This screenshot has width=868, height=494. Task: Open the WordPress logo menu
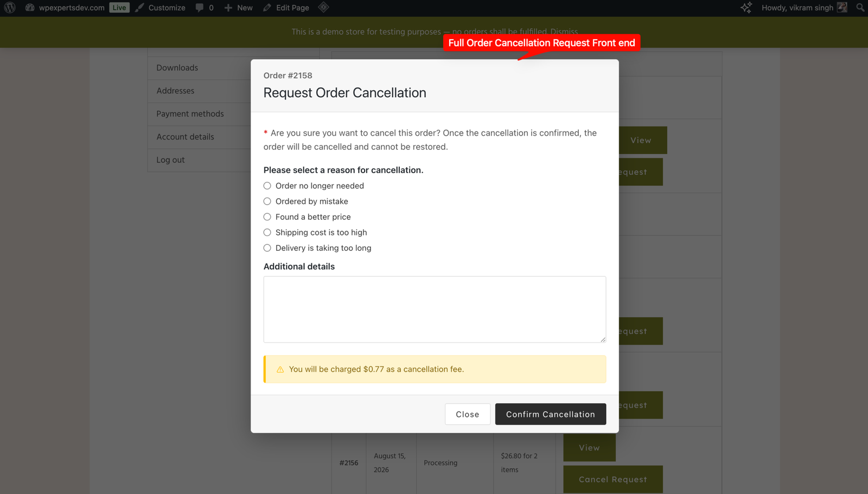point(10,8)
